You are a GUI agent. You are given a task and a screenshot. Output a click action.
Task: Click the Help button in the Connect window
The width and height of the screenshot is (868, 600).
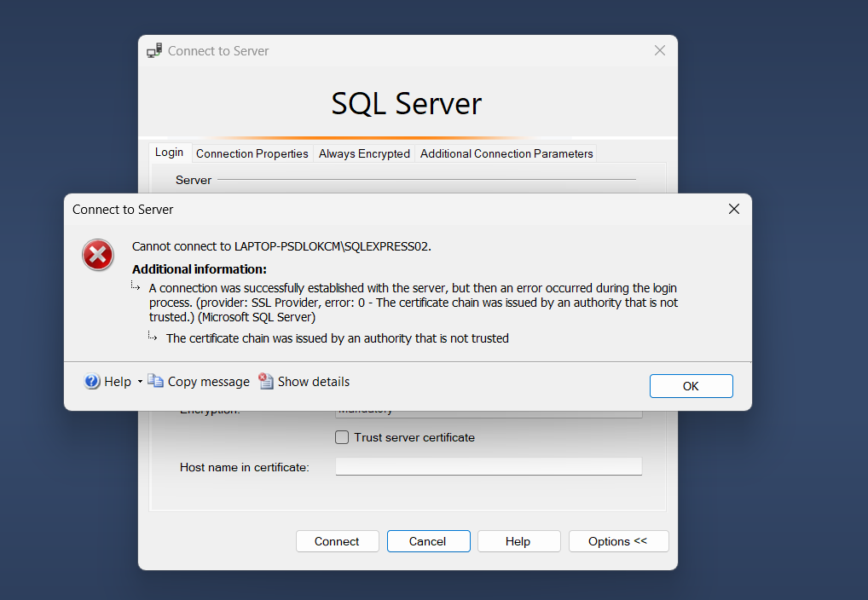pos(518,541)
